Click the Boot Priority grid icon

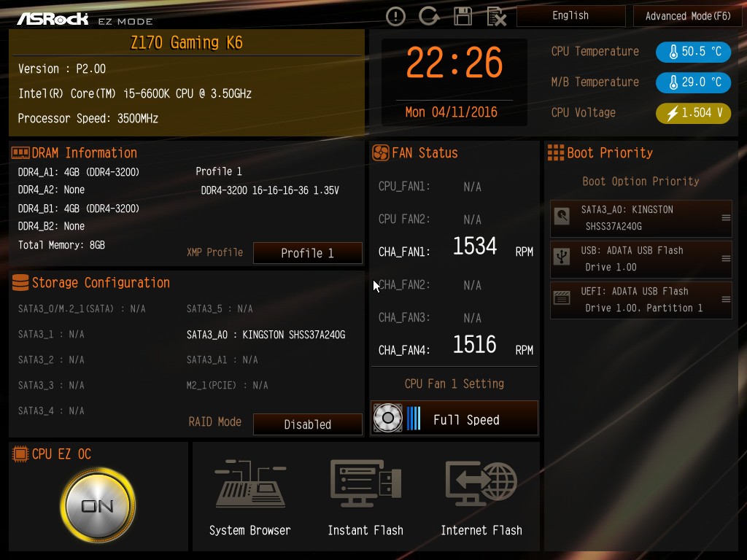point(555,153)
